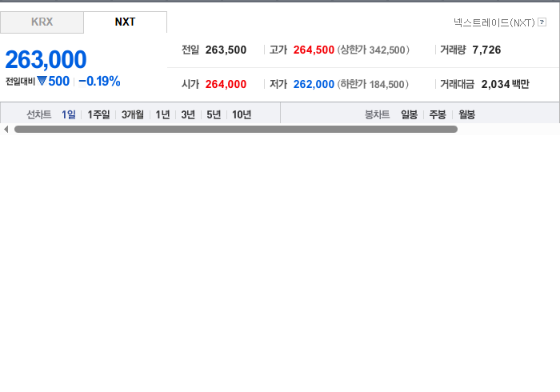Select the 1주일 line chart period
Viewport: 560px width, 392px height.
coord(98,114)
